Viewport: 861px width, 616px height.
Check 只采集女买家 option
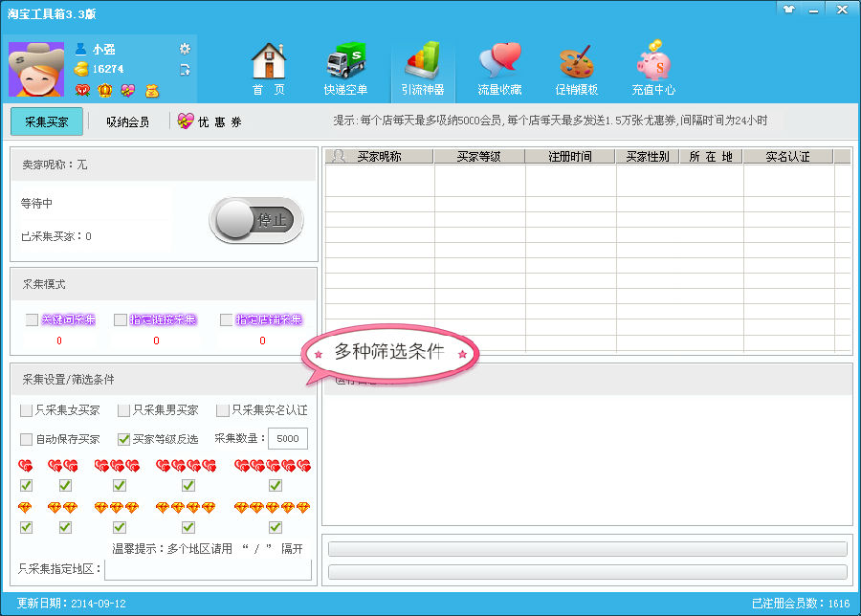(27, 410)
